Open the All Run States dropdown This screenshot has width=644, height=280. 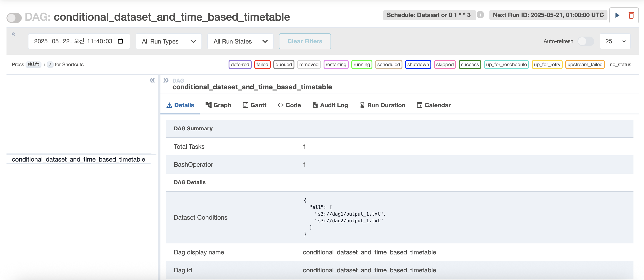coord(240,41)
